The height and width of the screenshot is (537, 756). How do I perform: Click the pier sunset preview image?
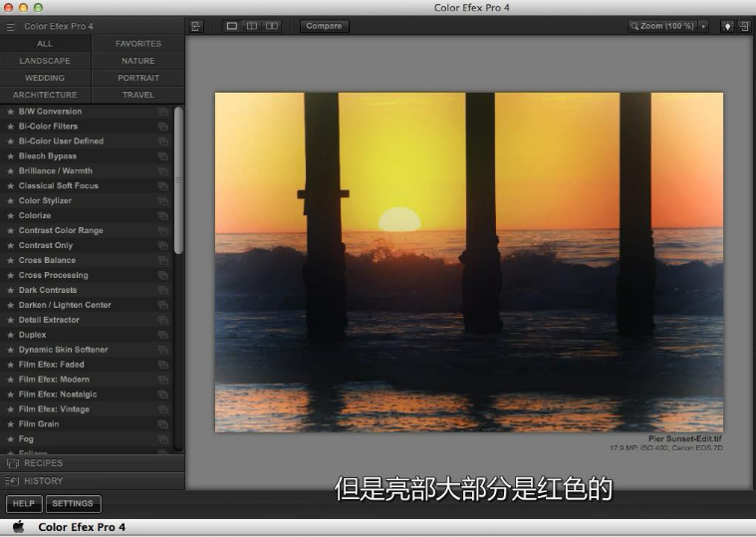(x=469, y=262)
